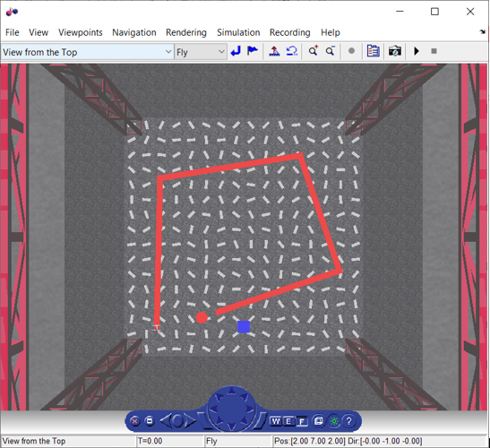Click the straighten up toolbar icon
Screen dimensions: 490x448
(x=274, y=51)
